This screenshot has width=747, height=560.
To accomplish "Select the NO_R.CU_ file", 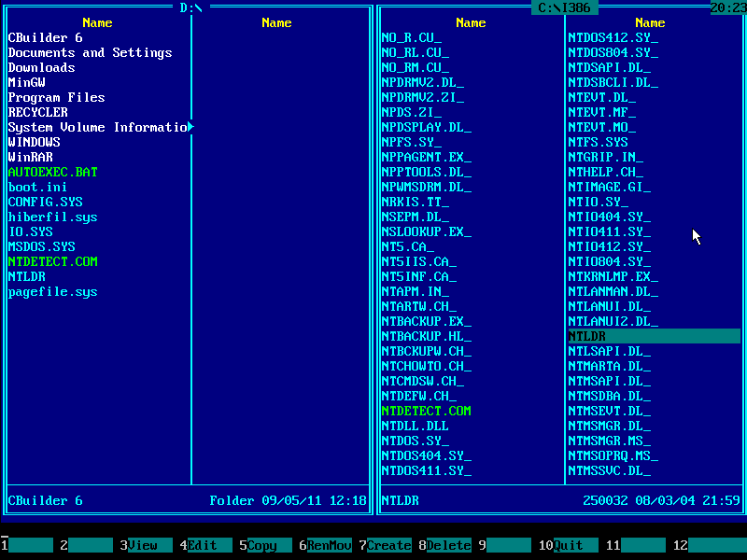I will [x=411, y=37].
